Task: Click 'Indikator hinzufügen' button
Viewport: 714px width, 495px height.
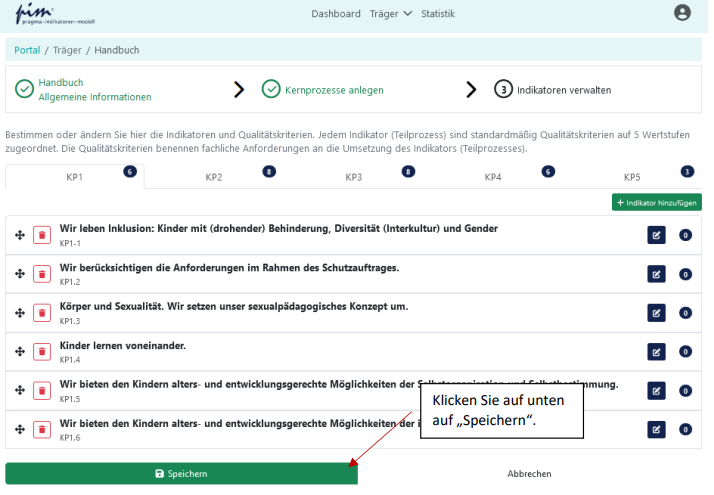Action: [x=657, y=202]
